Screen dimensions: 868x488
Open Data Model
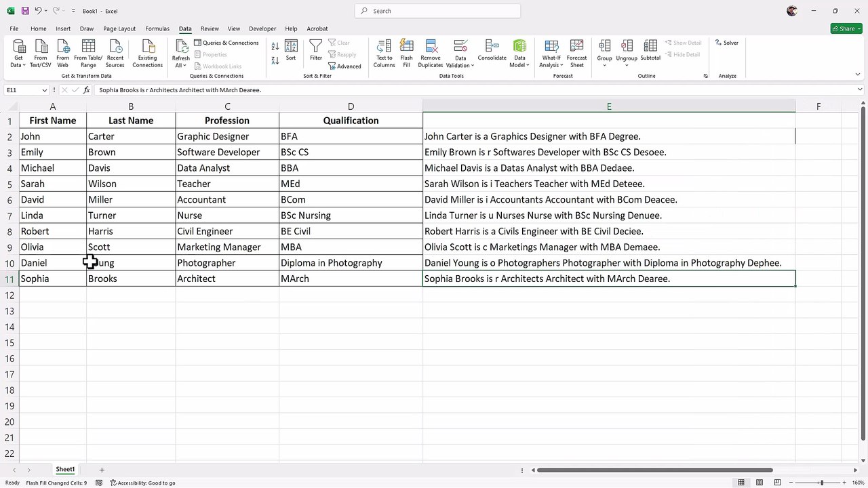519,54
